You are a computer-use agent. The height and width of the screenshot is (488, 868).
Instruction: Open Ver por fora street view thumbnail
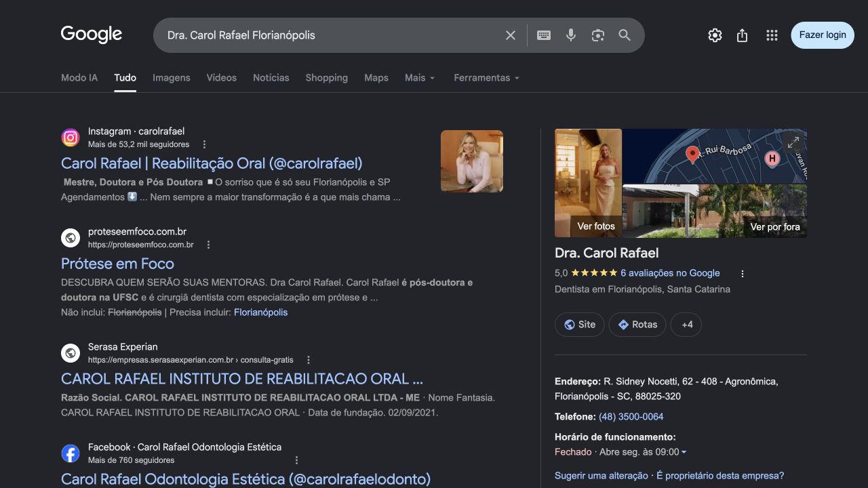(x=715, y=211)
